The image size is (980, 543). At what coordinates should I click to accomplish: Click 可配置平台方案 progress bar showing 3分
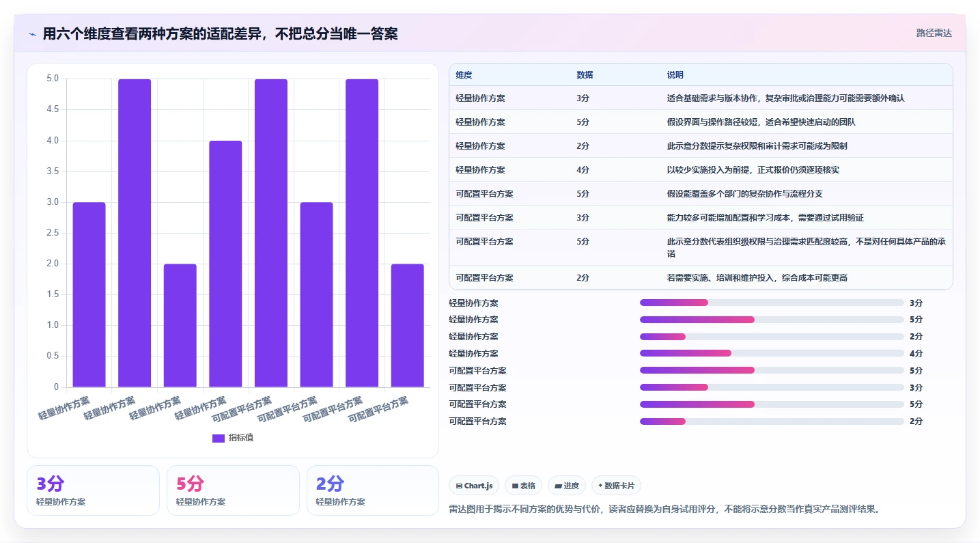point(772,387)
